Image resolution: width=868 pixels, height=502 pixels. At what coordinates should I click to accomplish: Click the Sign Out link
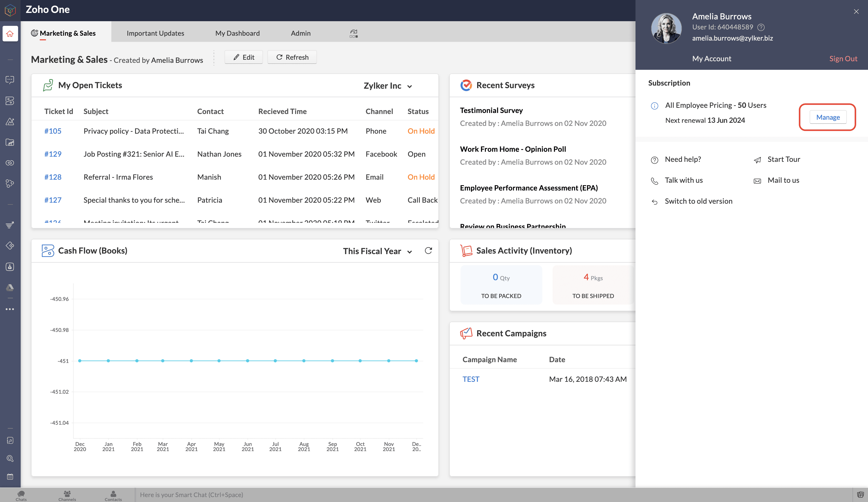[843, 59]
